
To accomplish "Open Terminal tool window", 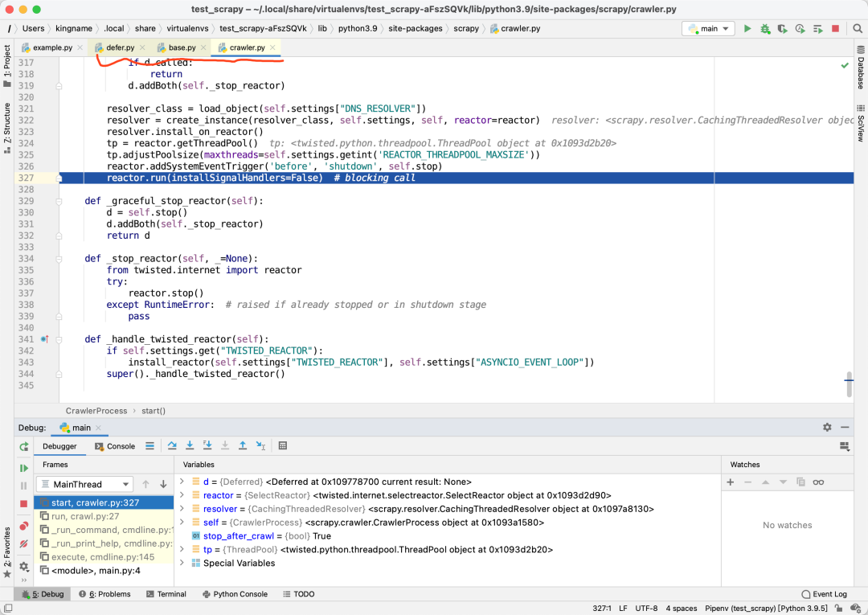I will [x=166, y=594].
